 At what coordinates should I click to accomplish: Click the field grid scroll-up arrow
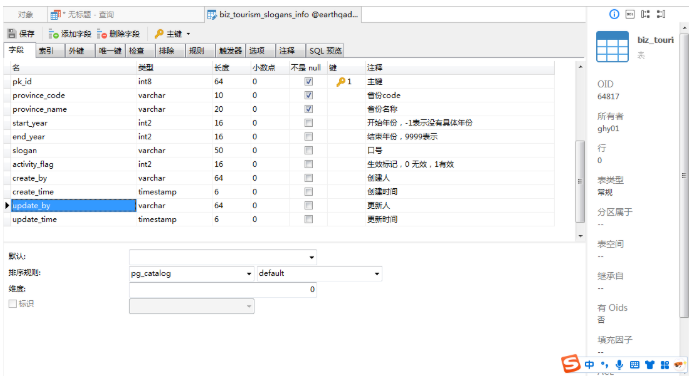point(580,67)
